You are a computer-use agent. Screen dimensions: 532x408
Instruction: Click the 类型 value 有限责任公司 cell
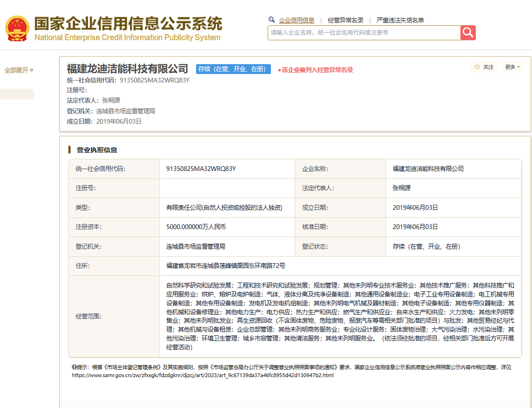[227, 208]
